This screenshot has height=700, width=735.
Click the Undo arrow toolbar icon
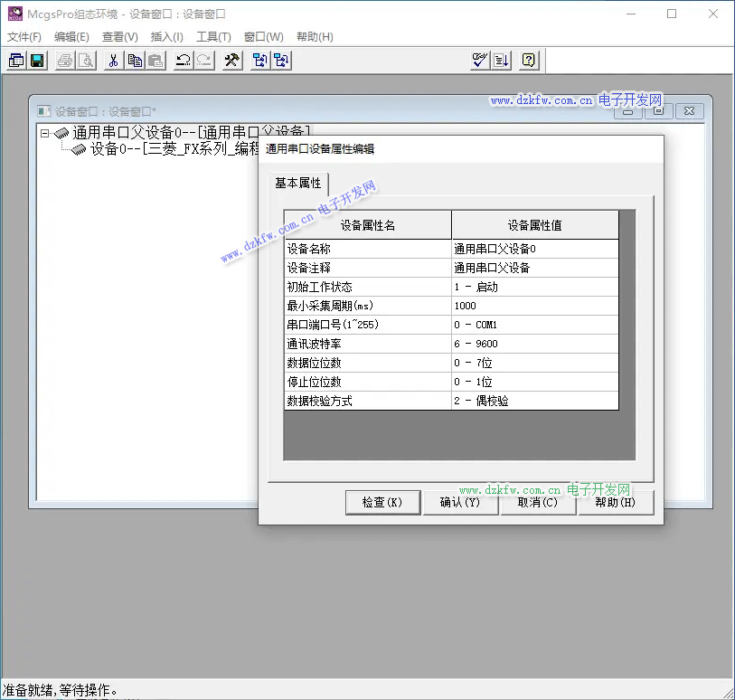point(183,61)
